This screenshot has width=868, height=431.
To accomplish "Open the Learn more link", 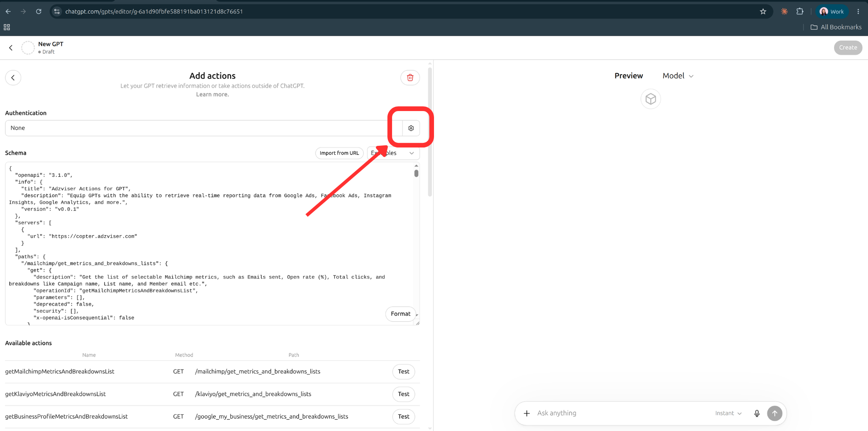I will tap(212, 95).
